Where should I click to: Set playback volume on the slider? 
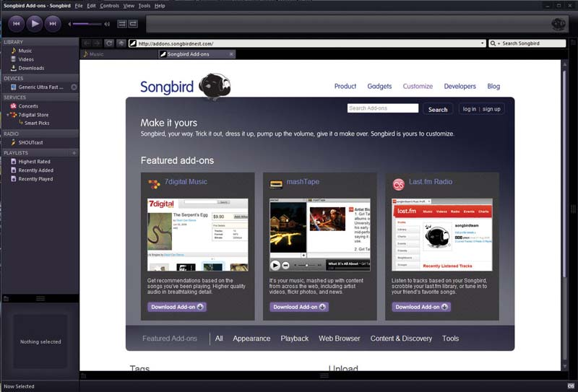tap(87, 25)
